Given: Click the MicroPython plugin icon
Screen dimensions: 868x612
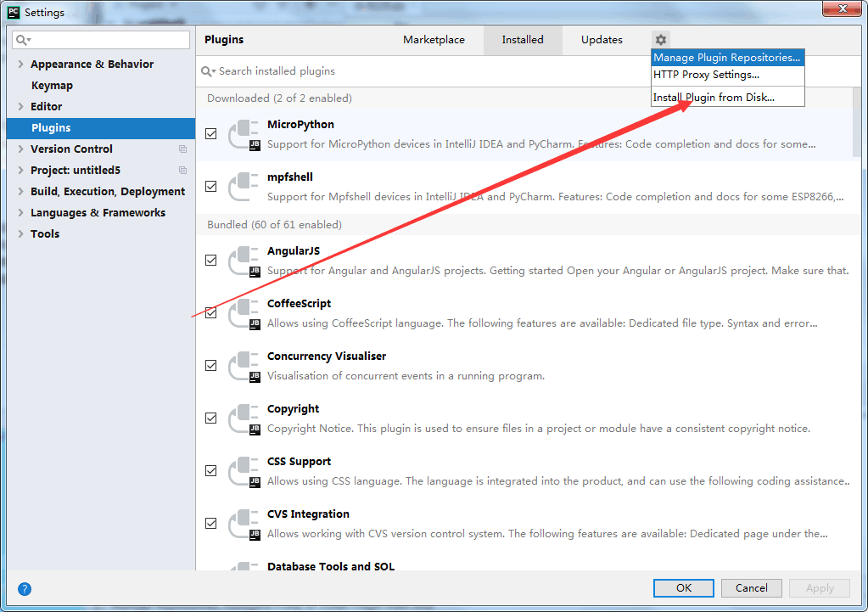Looking at the screenshot, I should tap(244, 134).
